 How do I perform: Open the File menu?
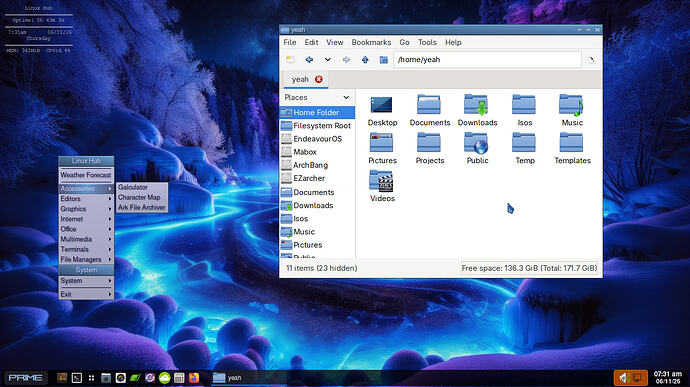[x=290, y=42]
